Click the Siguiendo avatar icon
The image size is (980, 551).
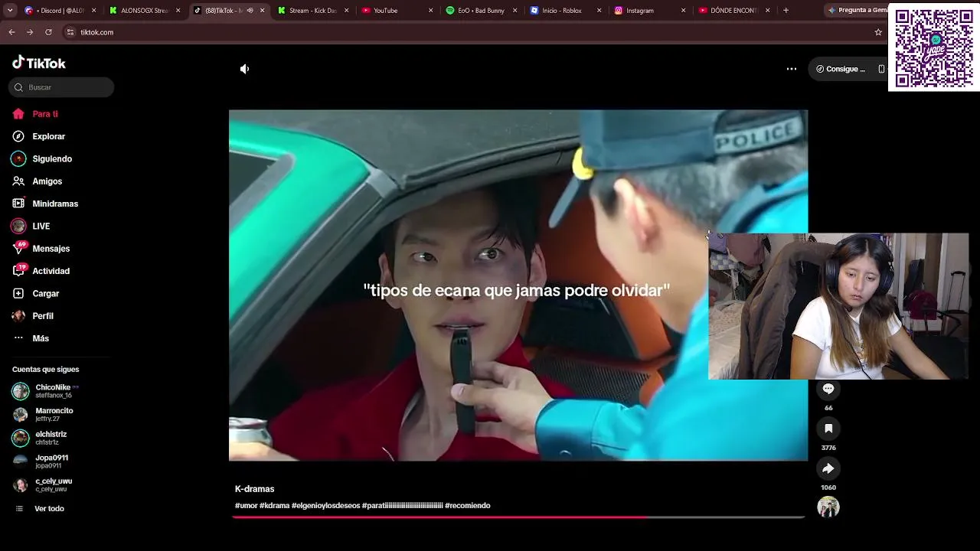point(18,158)
